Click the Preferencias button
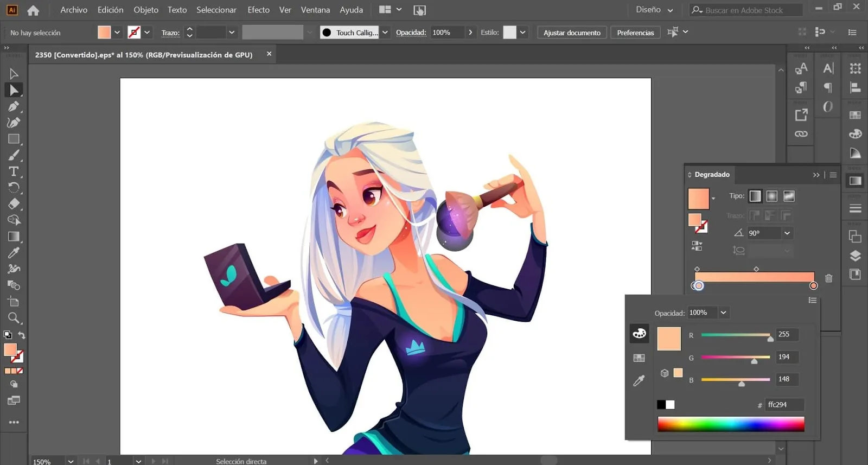 tap(635, 33)
